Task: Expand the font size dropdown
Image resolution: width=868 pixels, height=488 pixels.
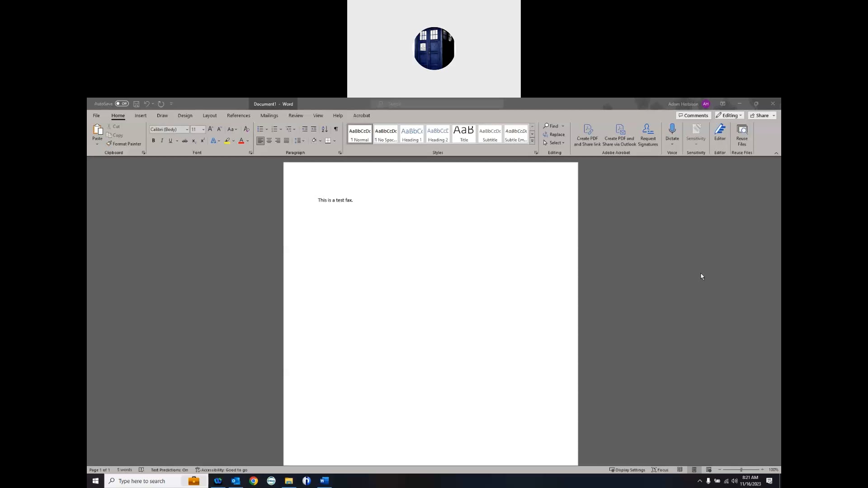Action: (x=203, y=130)
